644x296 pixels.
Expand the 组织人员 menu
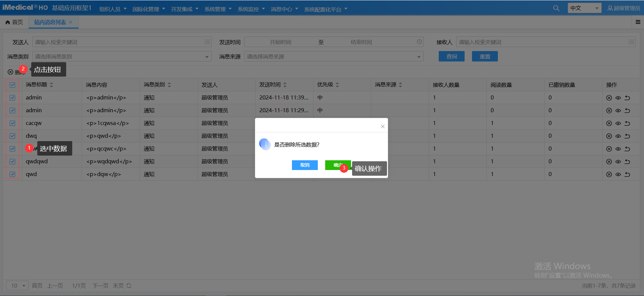tap(113, 9)
